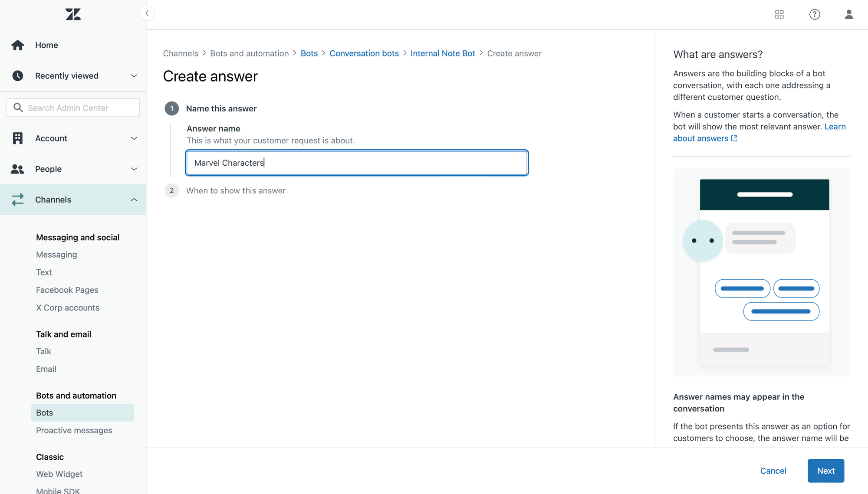Collapse the Channels menu chevron

[134, 200]
